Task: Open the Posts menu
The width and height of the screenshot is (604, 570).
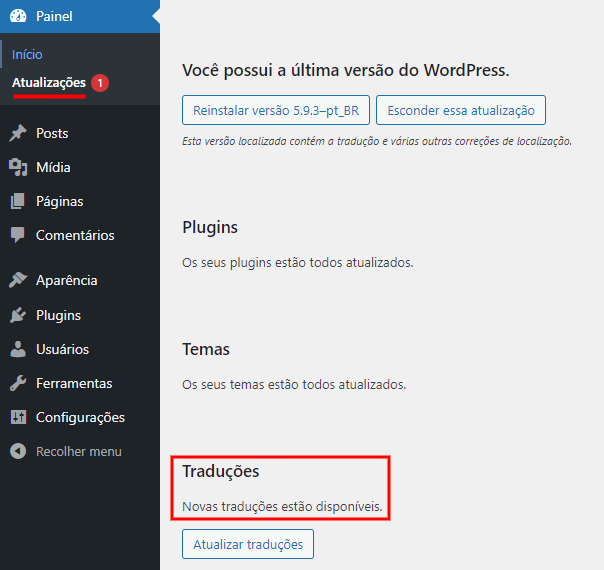Action: point(80,133)
